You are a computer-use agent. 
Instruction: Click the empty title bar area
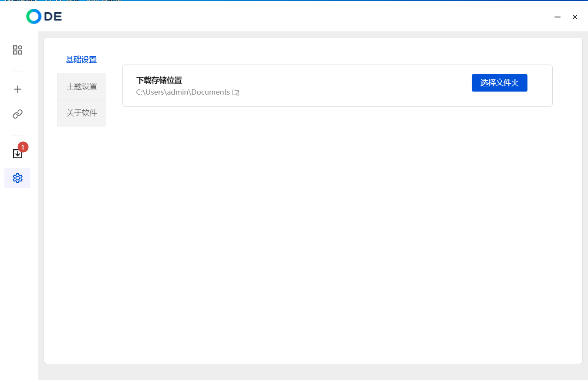pyautogui.click(x=305, y=17)
